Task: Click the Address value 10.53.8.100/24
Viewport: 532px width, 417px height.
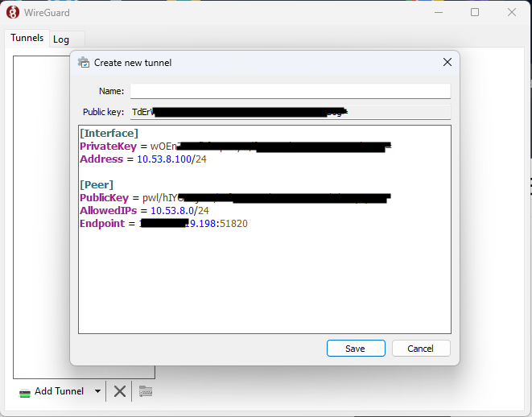Action: click(x=171, y=159)
